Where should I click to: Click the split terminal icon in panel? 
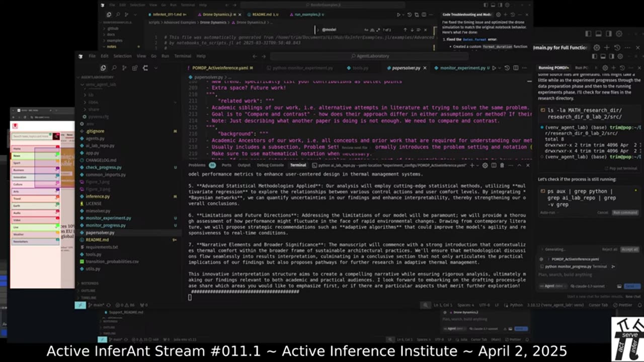click(494, 165)
